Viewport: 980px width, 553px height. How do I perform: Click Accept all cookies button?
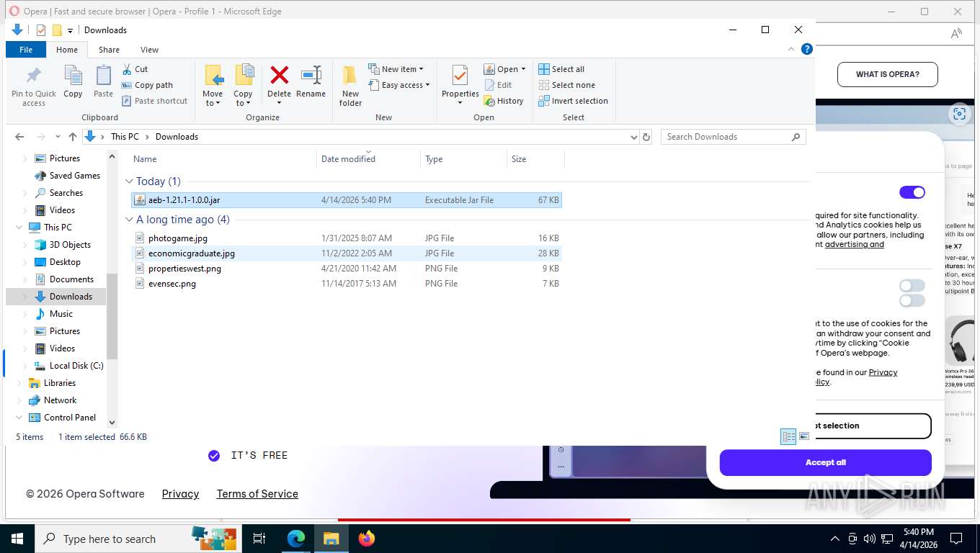coord(825,463)
